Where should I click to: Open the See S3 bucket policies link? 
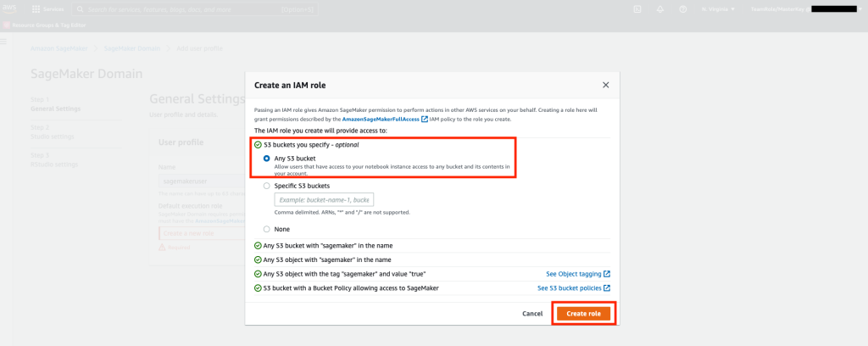(574, 288)
